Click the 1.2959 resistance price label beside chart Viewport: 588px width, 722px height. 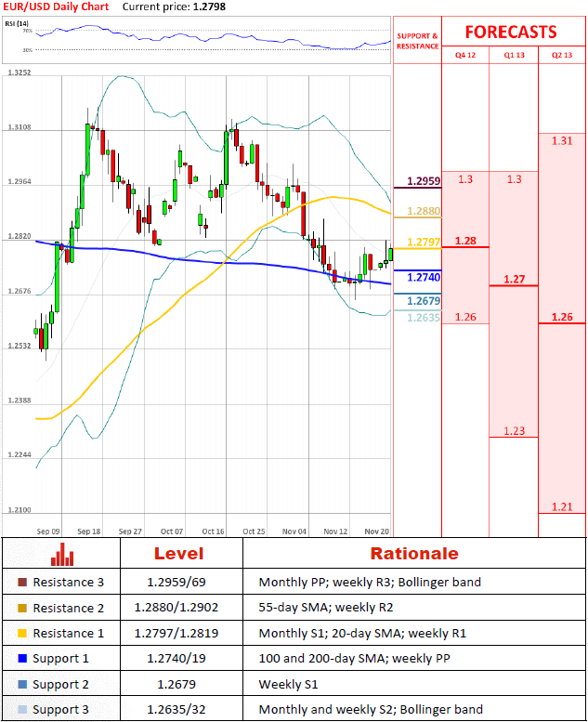tap(424, 181)
